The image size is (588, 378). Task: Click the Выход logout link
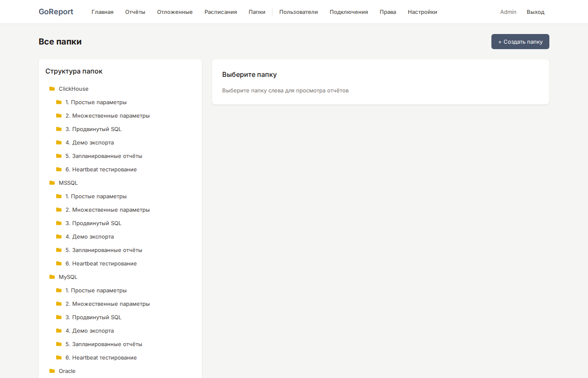click(535, 12)
